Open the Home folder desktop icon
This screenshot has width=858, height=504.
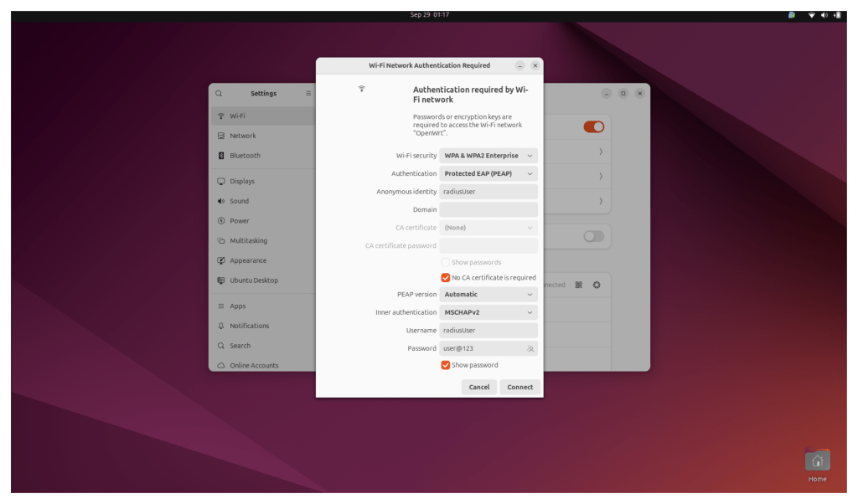(x=817, y=462)
